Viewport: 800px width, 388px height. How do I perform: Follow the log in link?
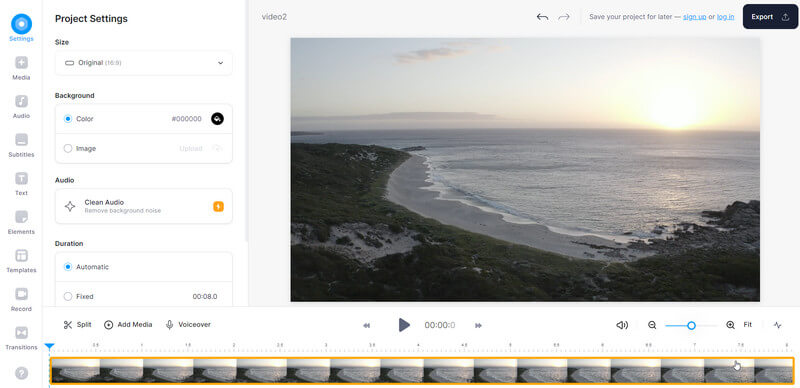pos(725,17)
